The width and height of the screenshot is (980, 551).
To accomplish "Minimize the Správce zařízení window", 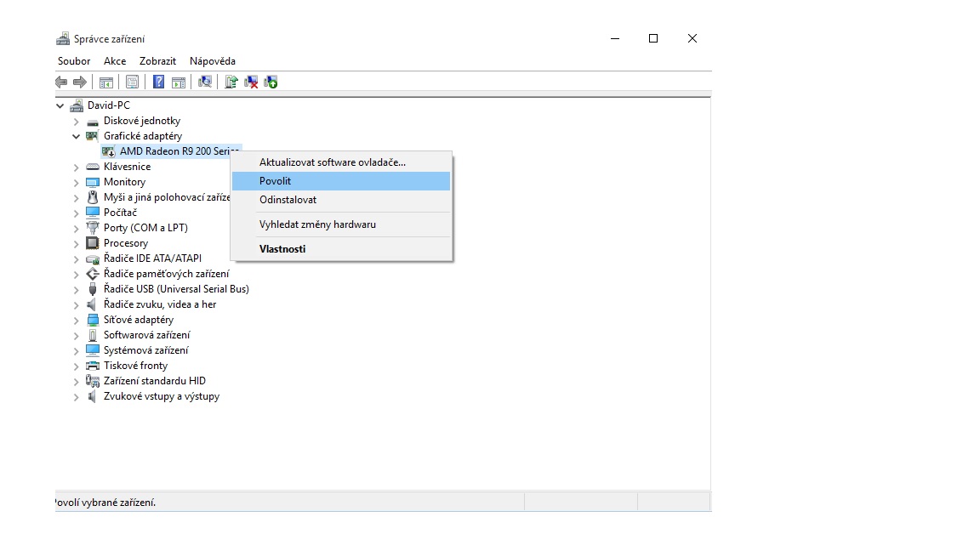I will (x=615, y=39).
